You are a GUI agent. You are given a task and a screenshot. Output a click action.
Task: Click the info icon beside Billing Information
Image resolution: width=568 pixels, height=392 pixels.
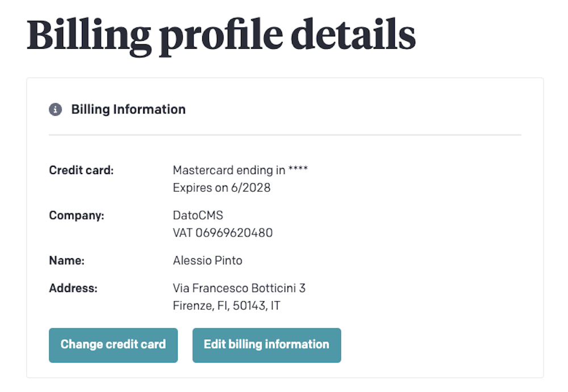point(55,109)
